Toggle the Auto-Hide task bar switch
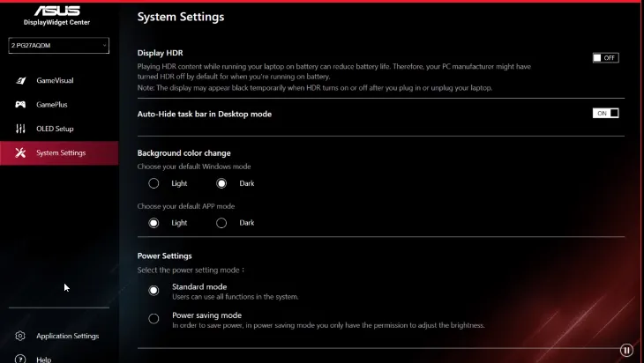This screenshot has height=363, width=644. 605,113
